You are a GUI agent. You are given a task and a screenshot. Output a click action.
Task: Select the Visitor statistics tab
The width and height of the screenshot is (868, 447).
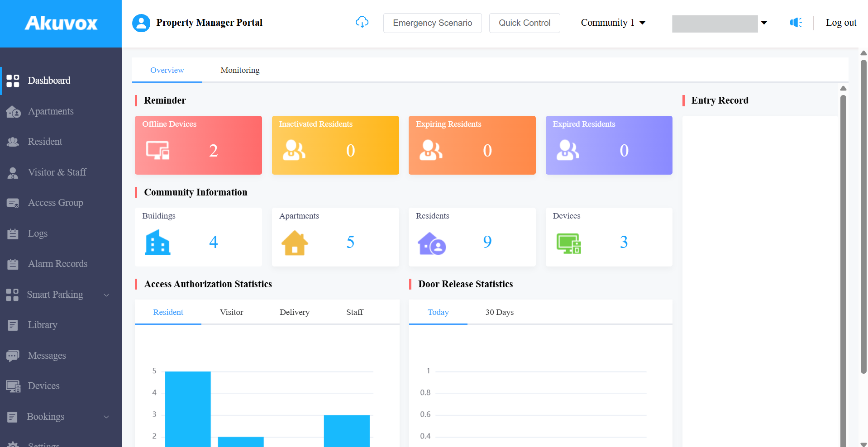(231, 312)
